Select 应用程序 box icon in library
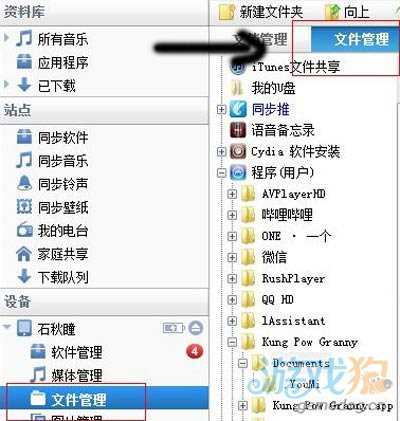400x421 pixels. (x=24, y=62)
